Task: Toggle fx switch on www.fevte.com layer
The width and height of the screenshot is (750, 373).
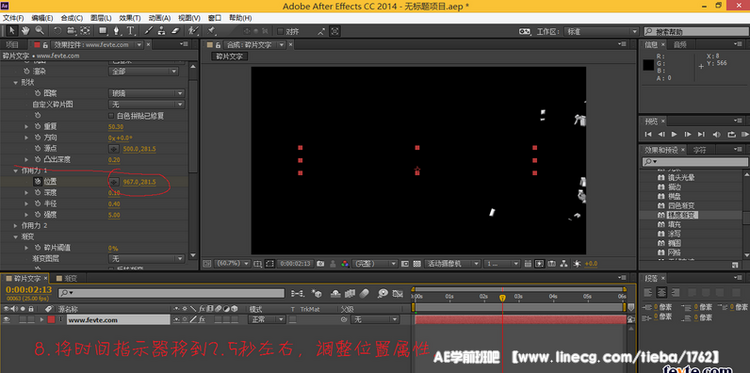Action: [x=202, y=319]
